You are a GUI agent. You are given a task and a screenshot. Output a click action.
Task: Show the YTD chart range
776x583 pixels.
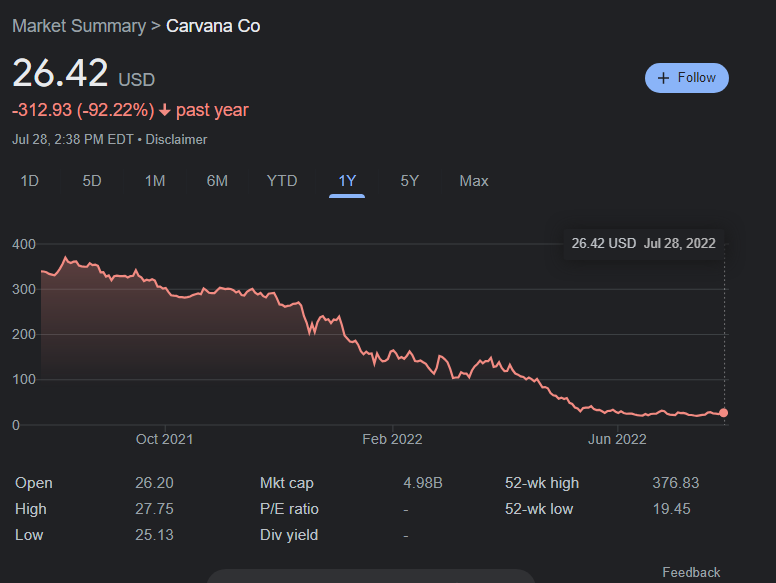pyautogui.click(x=282, y=181)
